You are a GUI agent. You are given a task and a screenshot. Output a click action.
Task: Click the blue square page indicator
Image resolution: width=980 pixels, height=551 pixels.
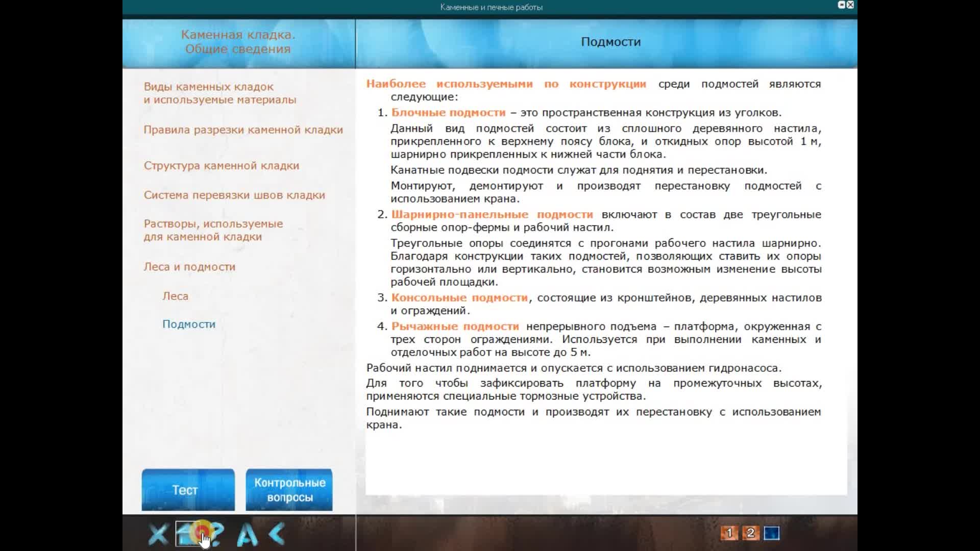(x=772, y=533)
